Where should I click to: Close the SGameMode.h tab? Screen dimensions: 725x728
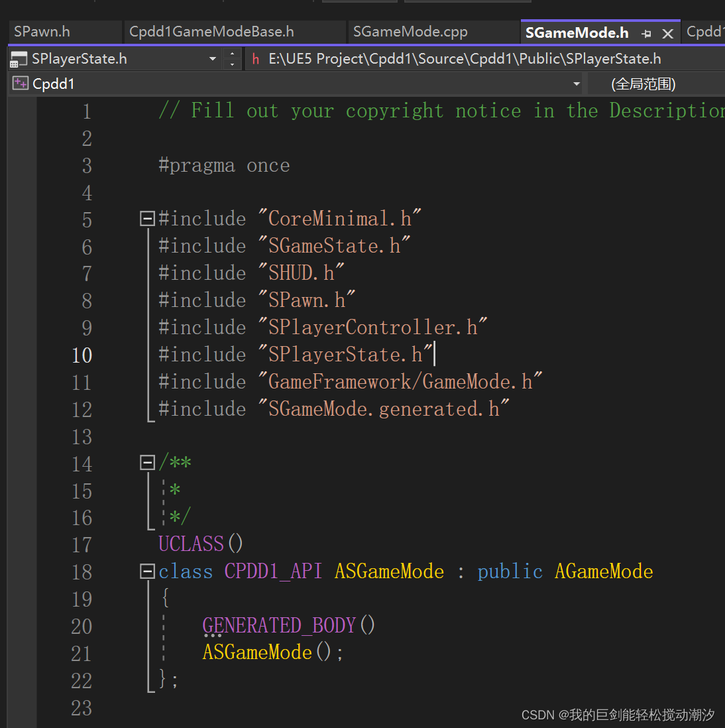[x=668, y=32]
